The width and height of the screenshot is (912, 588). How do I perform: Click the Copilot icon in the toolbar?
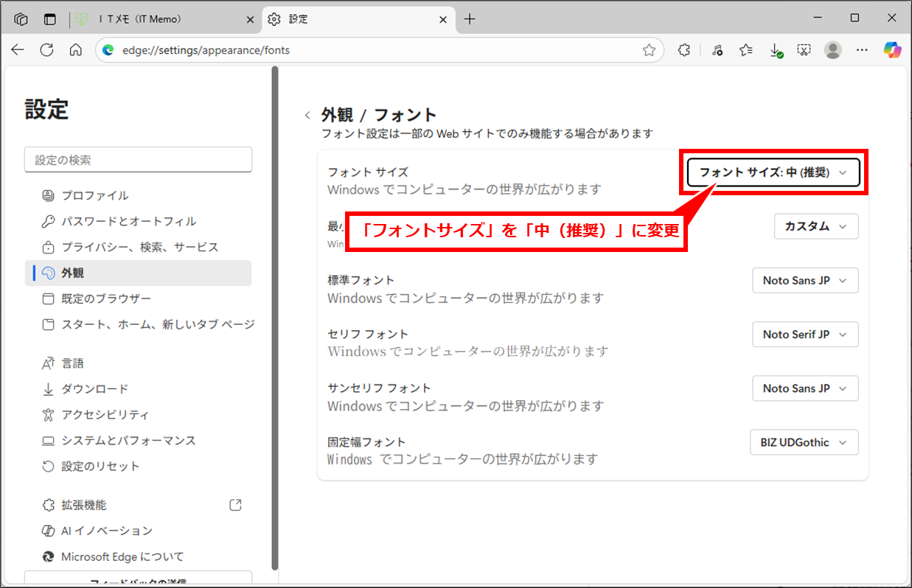click(893, 49)
